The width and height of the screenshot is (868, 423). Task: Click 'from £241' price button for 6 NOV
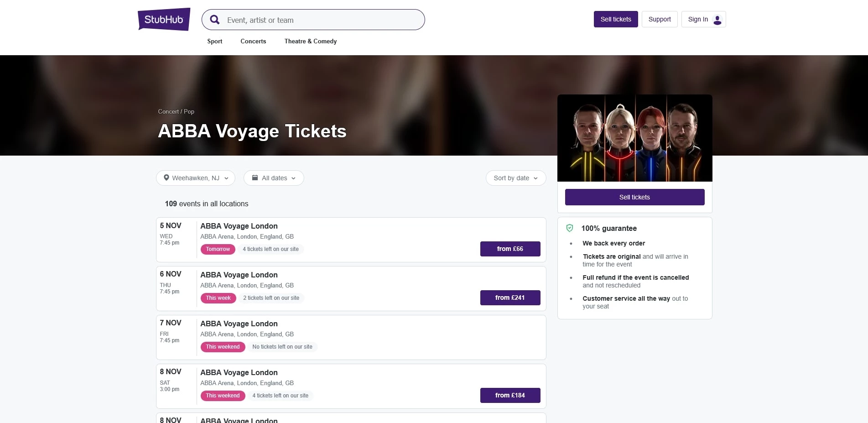click(510, 298)
